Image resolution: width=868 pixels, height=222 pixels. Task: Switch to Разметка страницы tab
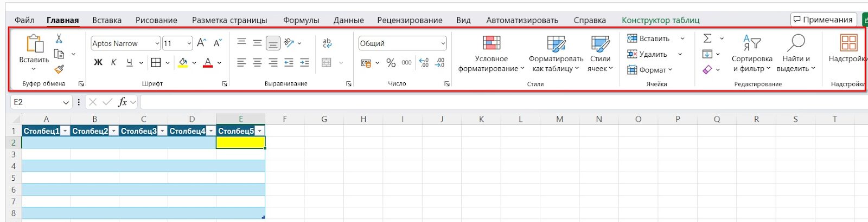pos(229,20)
